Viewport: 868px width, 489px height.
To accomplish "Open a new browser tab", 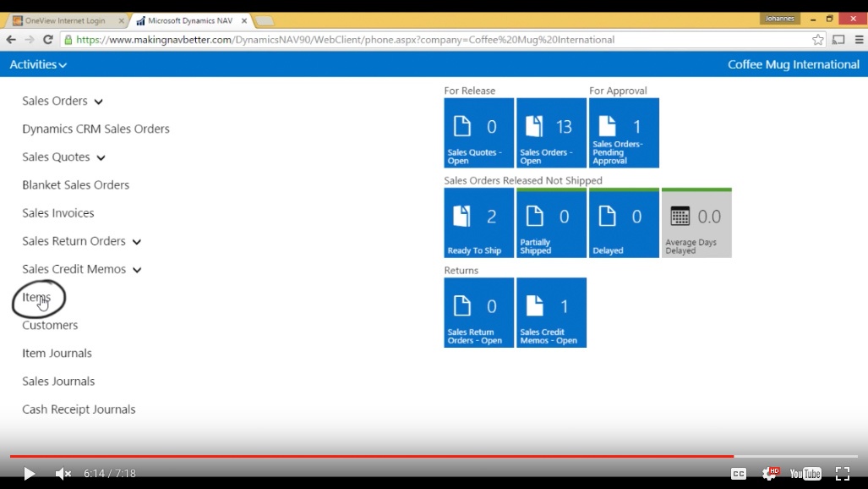I will tap(265, 21).
